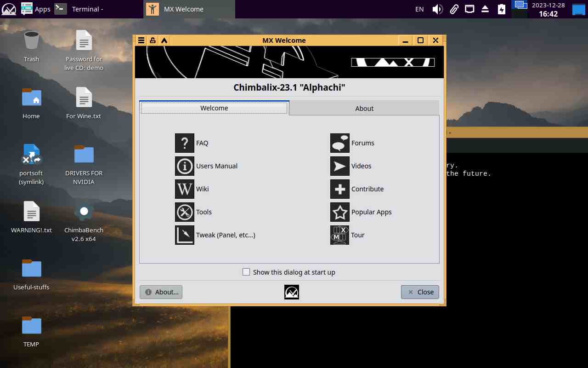Image resolution: width=588 pixels, height=368 pixels.
Task: Open the WARNING!.txt file
Action: tap(31, 212)
